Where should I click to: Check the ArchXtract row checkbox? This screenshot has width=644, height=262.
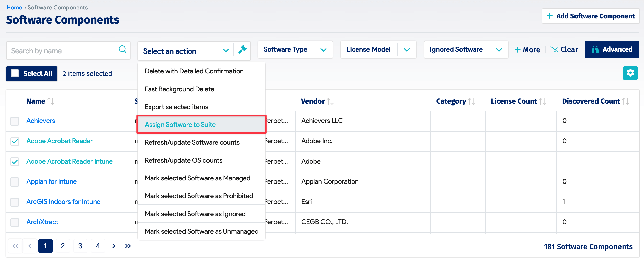click(15, 222)
